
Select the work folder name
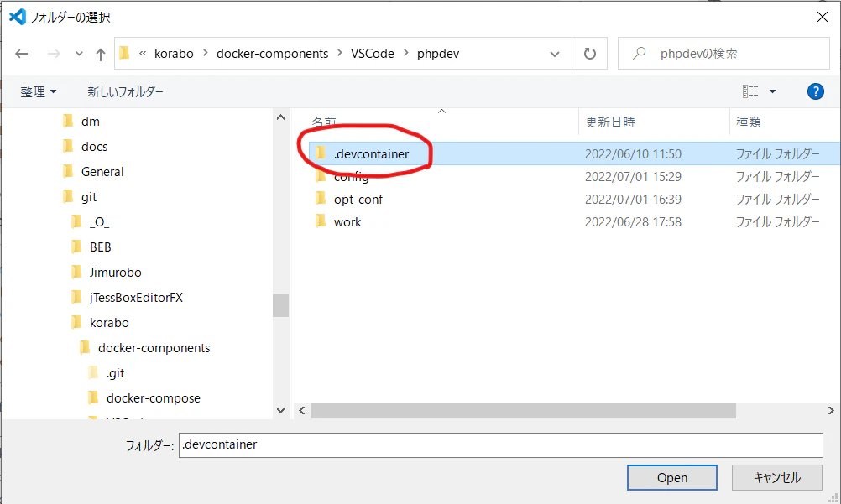(347, 222)
